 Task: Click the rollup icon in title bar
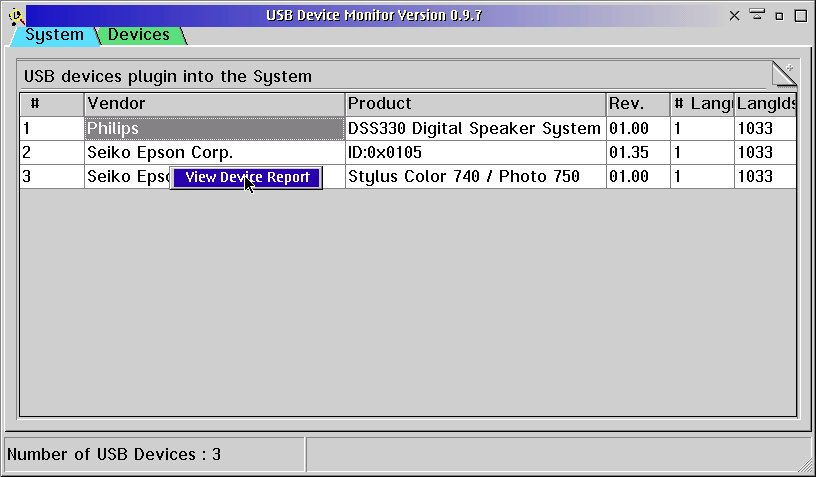757,15
